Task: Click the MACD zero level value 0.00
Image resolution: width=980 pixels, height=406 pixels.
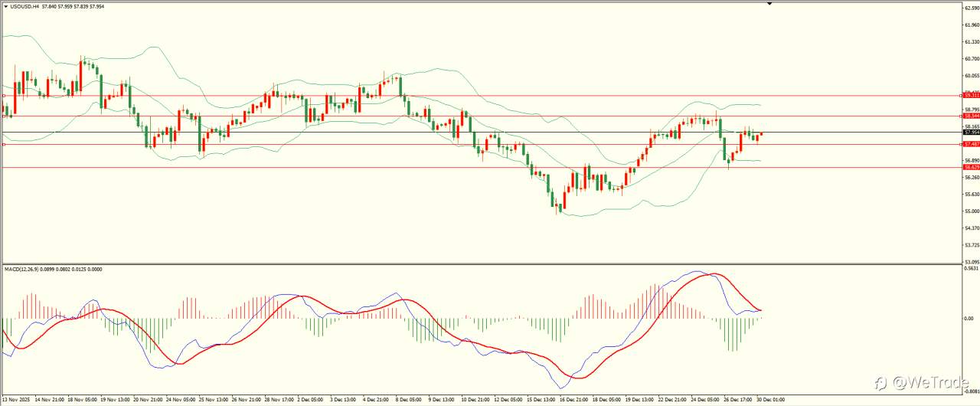Action: 969,318
